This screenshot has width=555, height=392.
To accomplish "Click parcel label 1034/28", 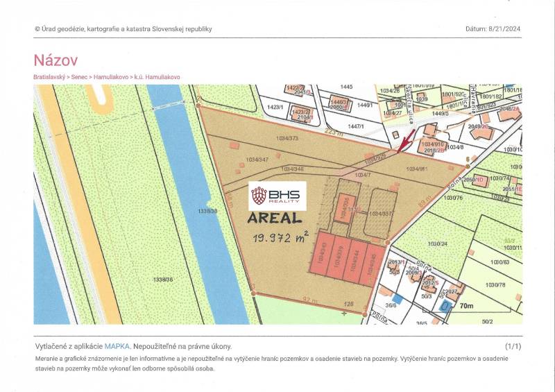I will click(390, 91).
